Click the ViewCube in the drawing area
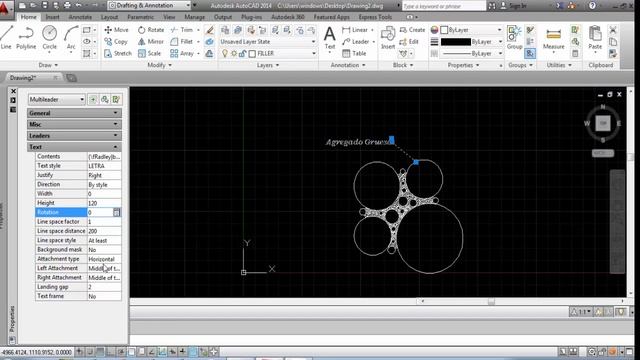This screenshot has height=360, width=640. click(603, 123)
